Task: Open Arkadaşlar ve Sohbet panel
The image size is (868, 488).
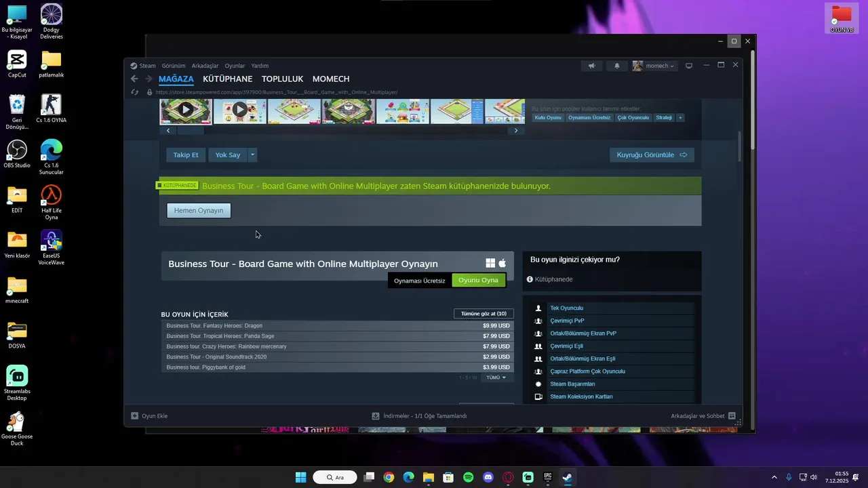Action: tap(703, 416)
